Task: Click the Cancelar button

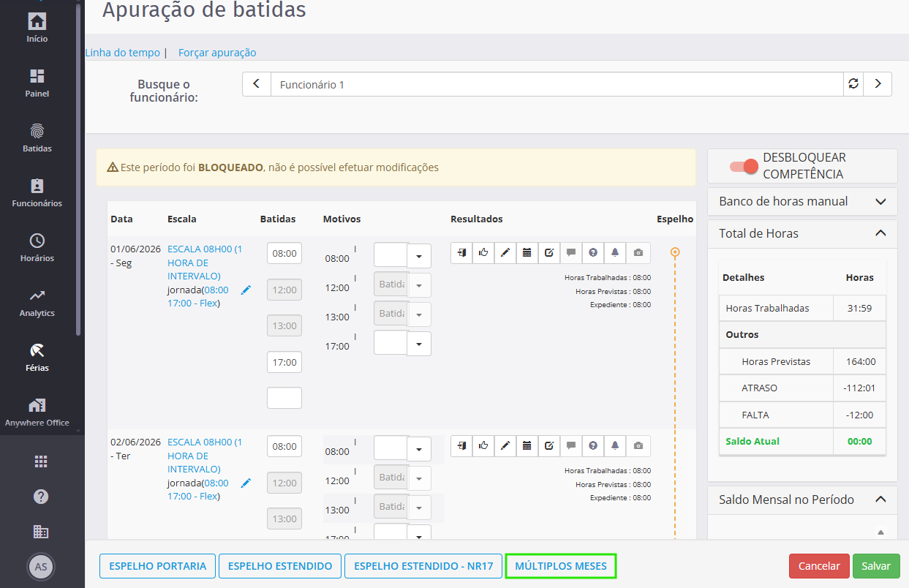Action: pyautogui.click(x=819, y=566)
